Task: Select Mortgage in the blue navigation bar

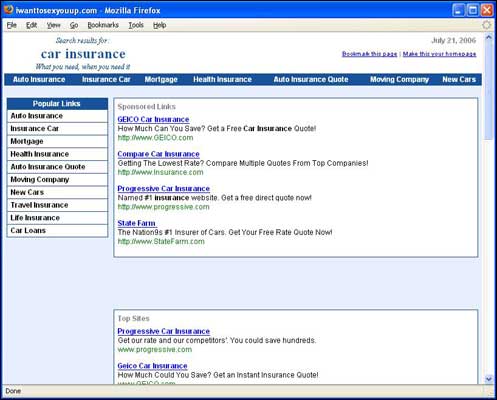Action: coord(161,80)
